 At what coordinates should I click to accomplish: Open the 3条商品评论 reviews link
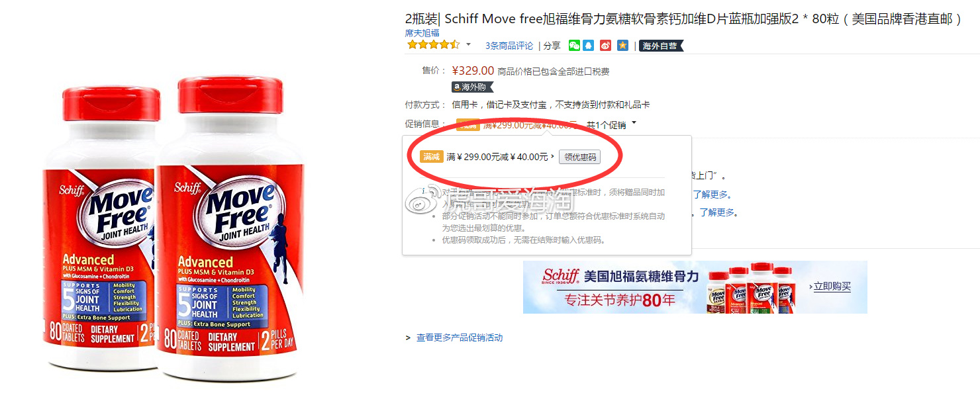(509, 46)
